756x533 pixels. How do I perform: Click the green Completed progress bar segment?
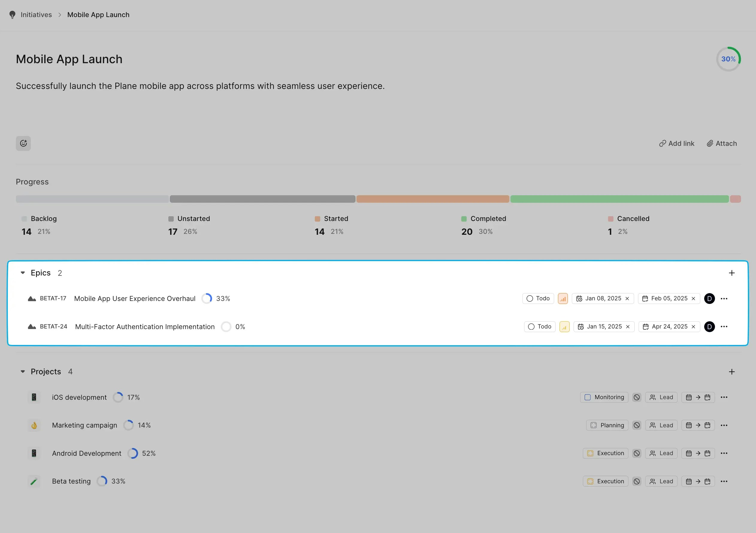click(x=619, y=199)
